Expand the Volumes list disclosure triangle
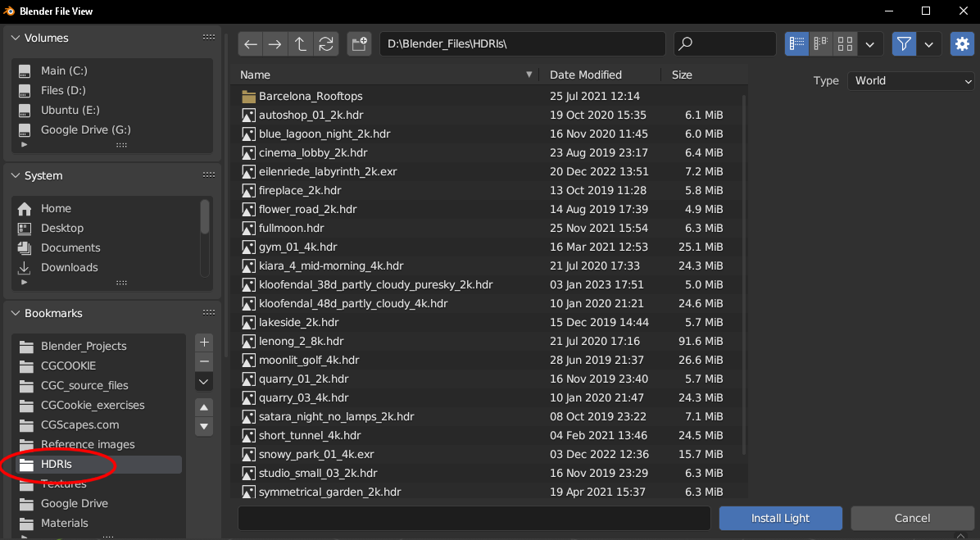The width and height of the screenshot is (980, 540). pos(25,144)
